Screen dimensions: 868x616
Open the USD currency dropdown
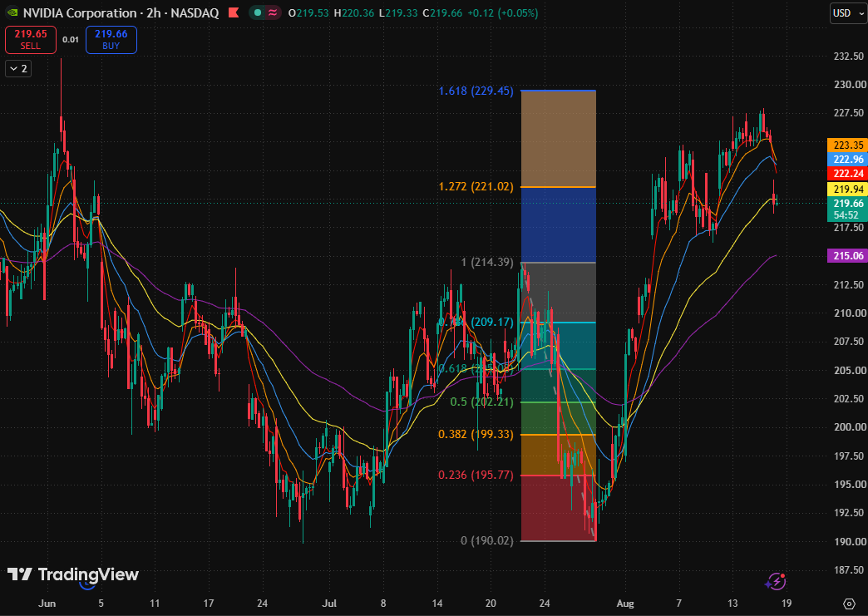tap(848, 13)
